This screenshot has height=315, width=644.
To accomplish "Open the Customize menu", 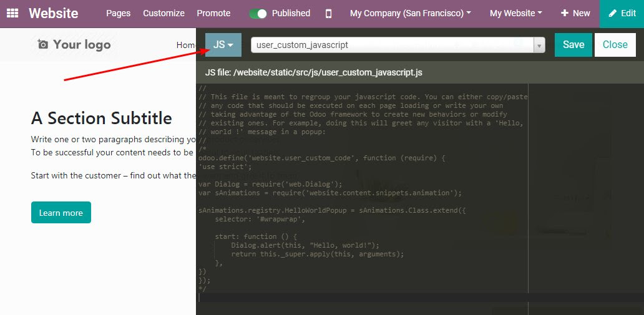I will (164, 14).
